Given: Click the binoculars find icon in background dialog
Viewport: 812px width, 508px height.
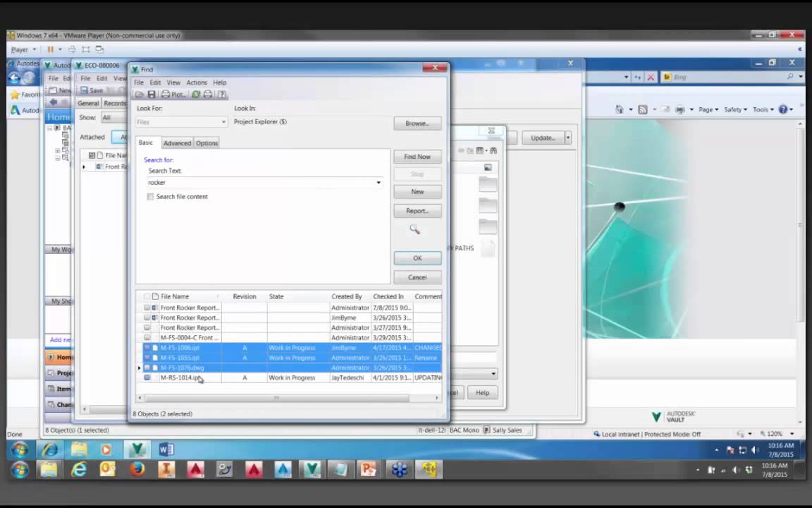Looking at the screenshot, I should 493,150.
